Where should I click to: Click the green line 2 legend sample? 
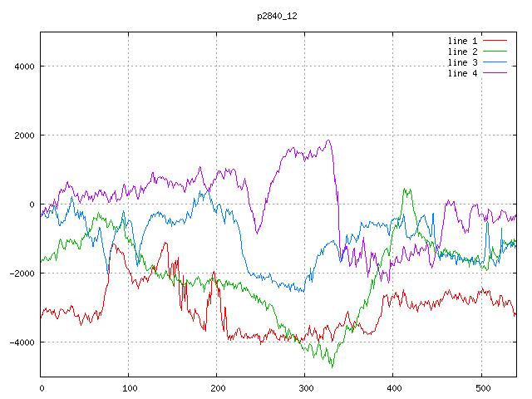(x=495, y=52)
